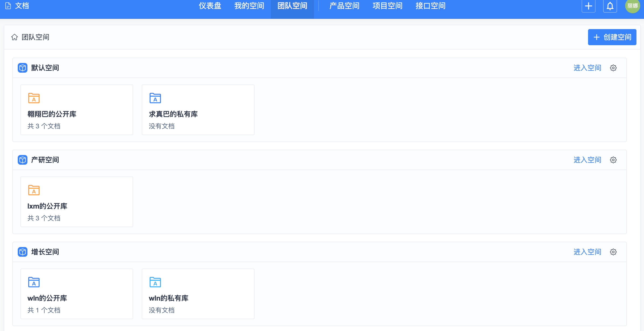Click the folder icon of wln的私有库
Image resolution: width=644 pixels, height=331 pixels.
click(x=155, y=282)
